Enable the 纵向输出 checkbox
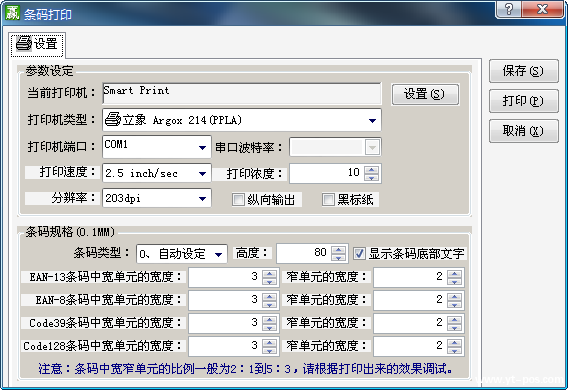Image resolution: width=568 pixels, height=390 pixels. pyautogui.click(x=238, y=200)
